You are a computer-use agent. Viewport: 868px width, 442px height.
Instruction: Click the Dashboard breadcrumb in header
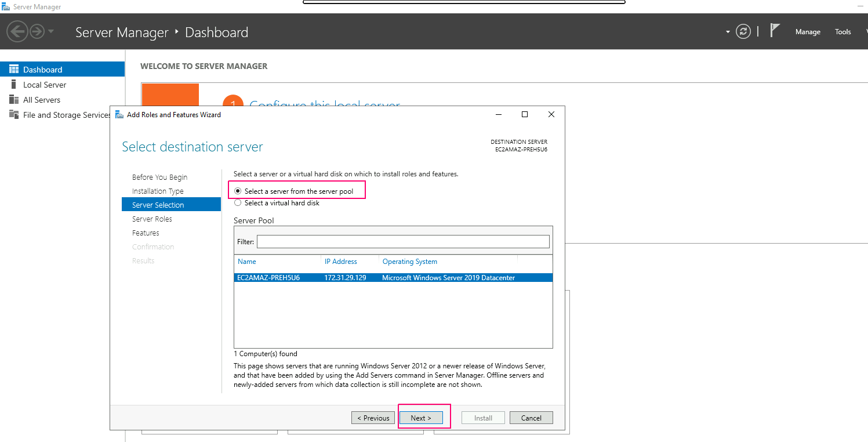(x=216, y=32)
